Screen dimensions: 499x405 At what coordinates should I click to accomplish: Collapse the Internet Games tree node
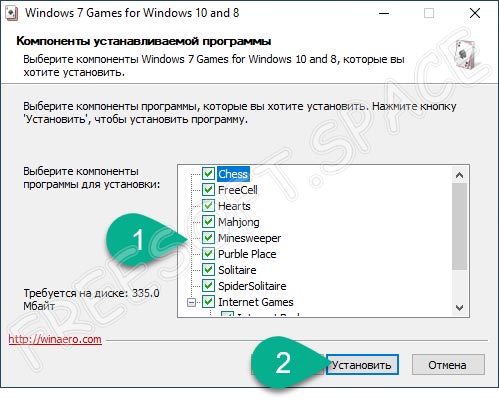point(191,302)
